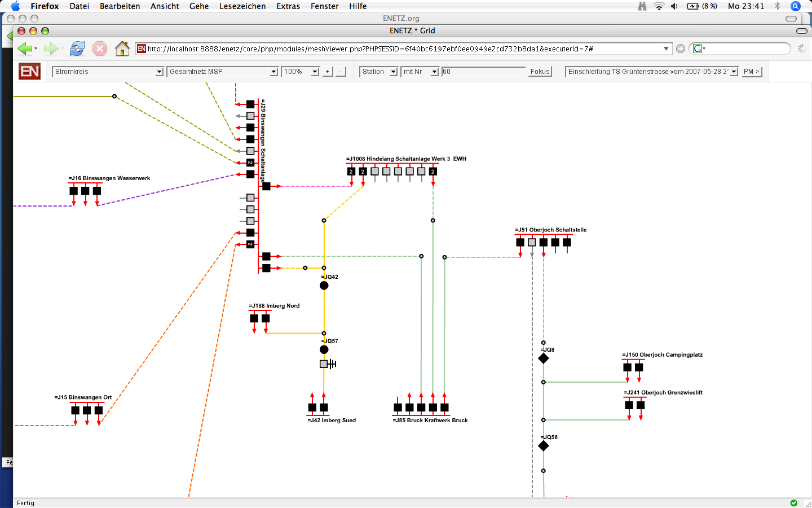The width and height of the screenshot is (812, 508).
Task: Open the Station selector dropdown
Action: point(378,72)
